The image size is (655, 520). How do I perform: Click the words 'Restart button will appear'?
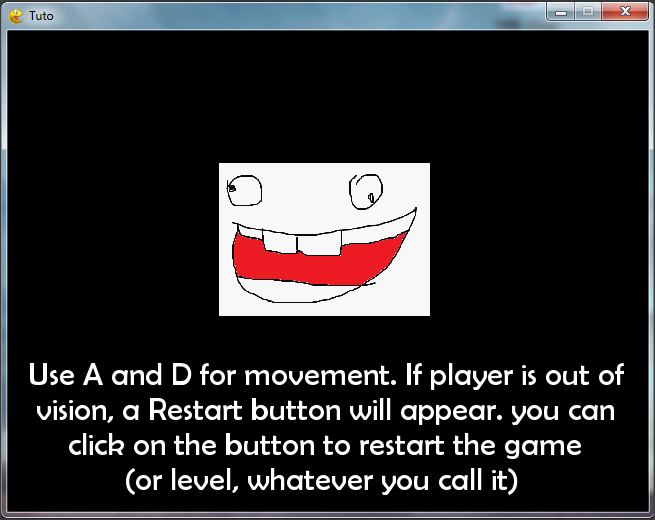pyautogui.click(x=325, y=411)
